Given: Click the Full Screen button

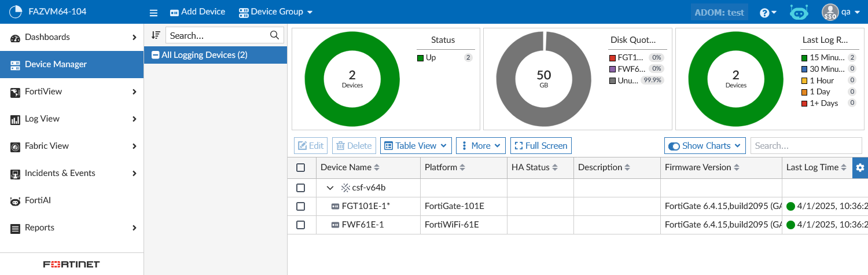Looking at the screenshot, I should 541,146.
